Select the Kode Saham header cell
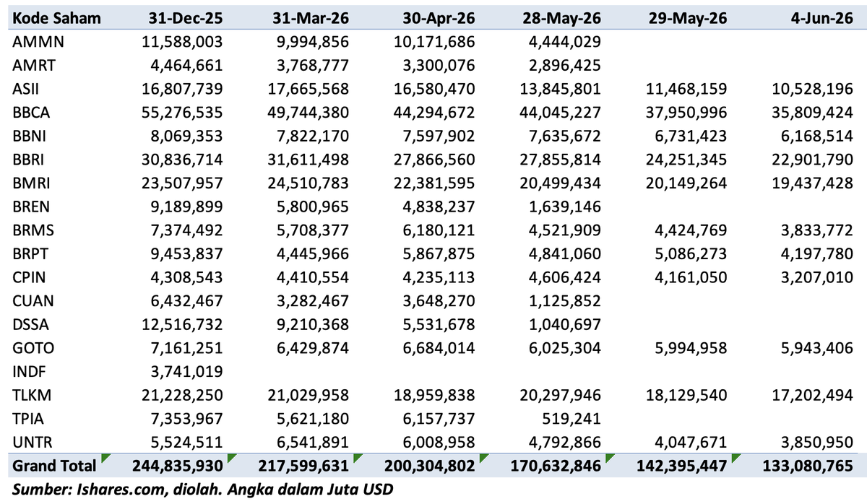The width and height of the screenshot is (867, 504). click(56, 18)
